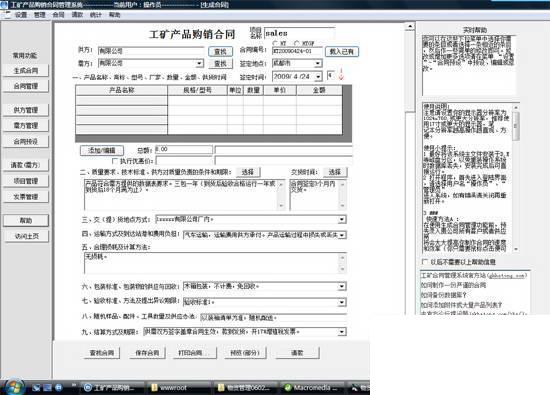Toggle the help-panel checkbox below instructions
550x395 pixels.
click(425, 262)
